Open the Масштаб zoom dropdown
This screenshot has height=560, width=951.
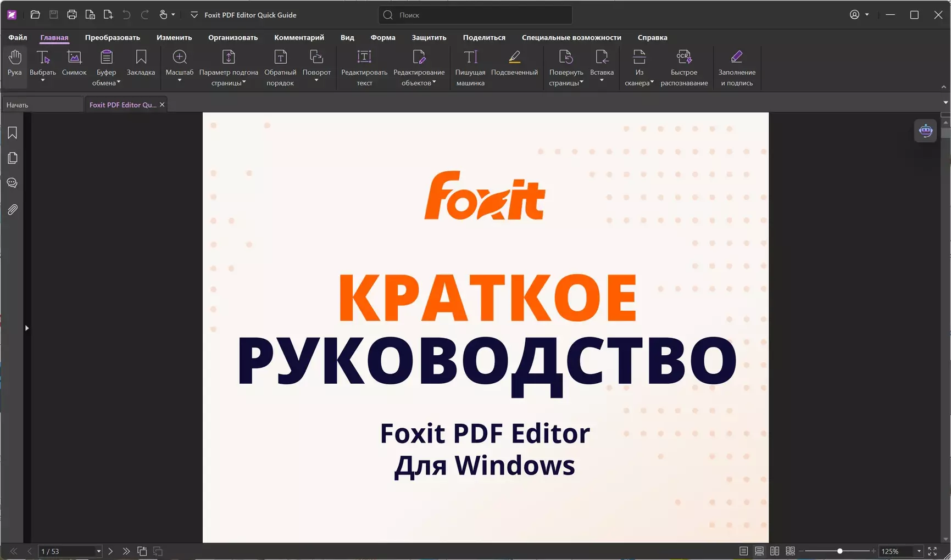pos(180,81)
